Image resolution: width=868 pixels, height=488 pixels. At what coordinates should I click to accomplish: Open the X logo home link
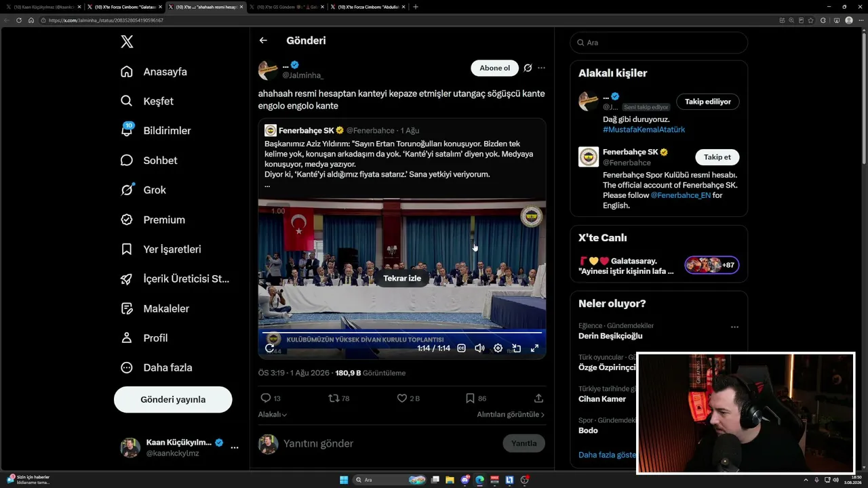[127, 42]
